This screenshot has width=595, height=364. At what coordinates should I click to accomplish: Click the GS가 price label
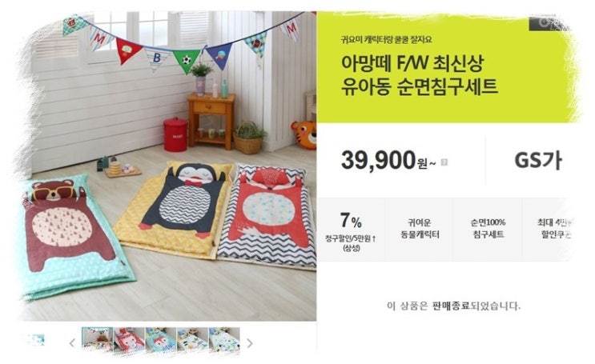click(x=537, y=160)
